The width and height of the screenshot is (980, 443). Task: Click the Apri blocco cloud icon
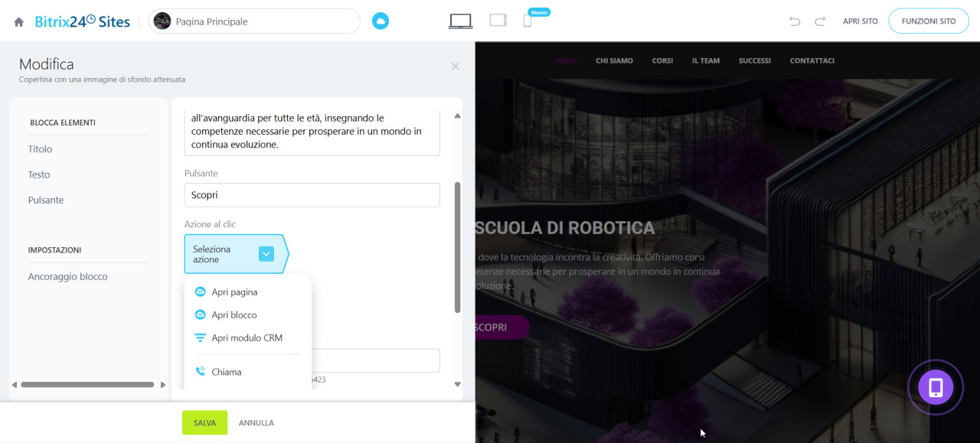tap(201, 315)
